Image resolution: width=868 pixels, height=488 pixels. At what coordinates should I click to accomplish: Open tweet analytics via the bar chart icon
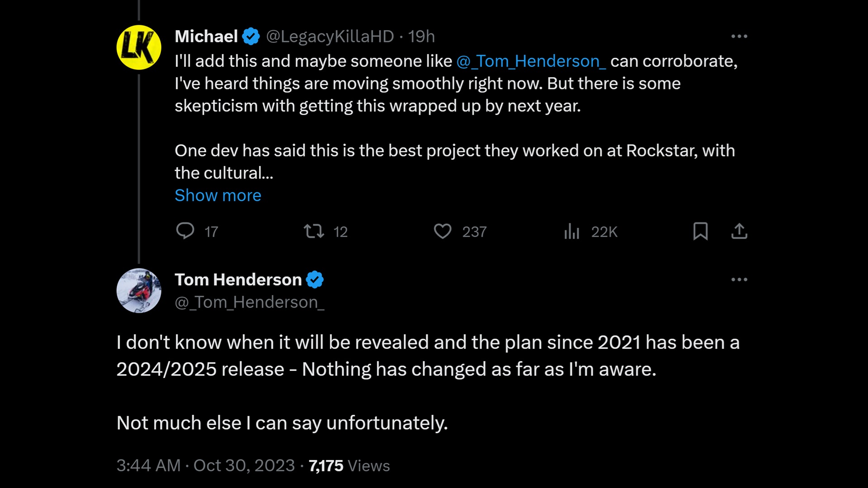pos(572,231)
